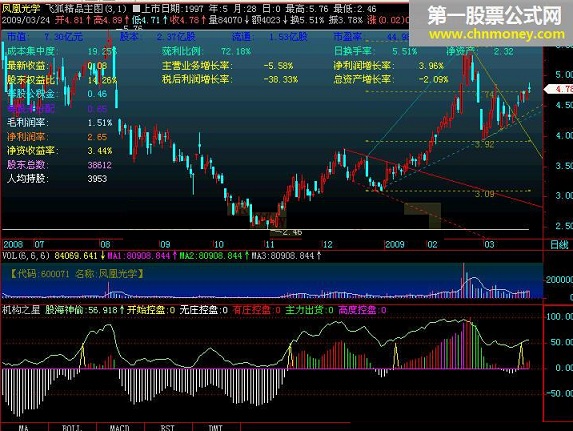The width and height of the screenshot is (573, 431).
Task: Click the 主营业务增长率 label
Action: (197, 66)
